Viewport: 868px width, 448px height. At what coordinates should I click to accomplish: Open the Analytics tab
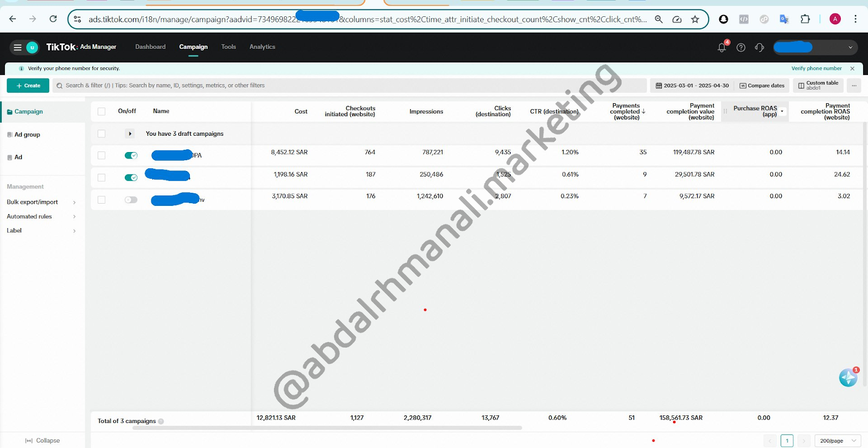pyautogui.click(x=262, y=47)
